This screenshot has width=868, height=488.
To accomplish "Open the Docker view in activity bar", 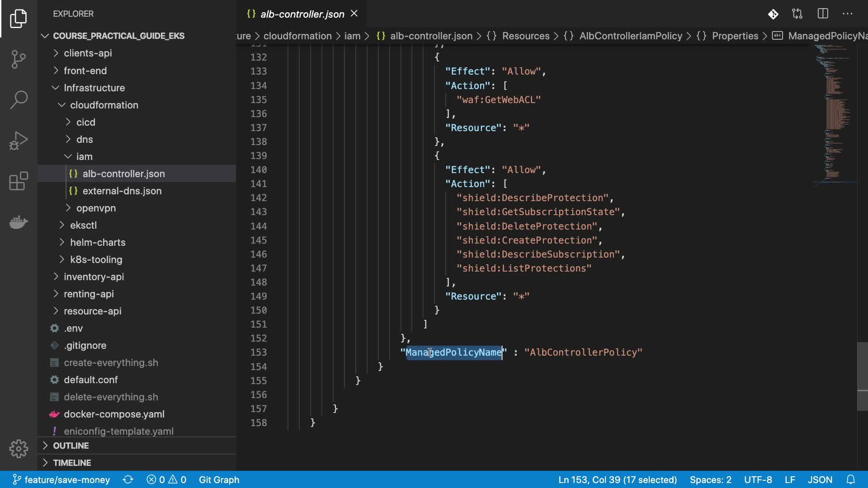I will (x=19, y=222).
